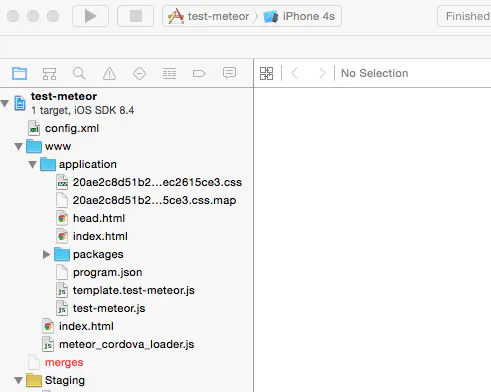Screen dimensions: 491x392
Task: Click the packages blue folder icon
Action: [x=62, y=254]
